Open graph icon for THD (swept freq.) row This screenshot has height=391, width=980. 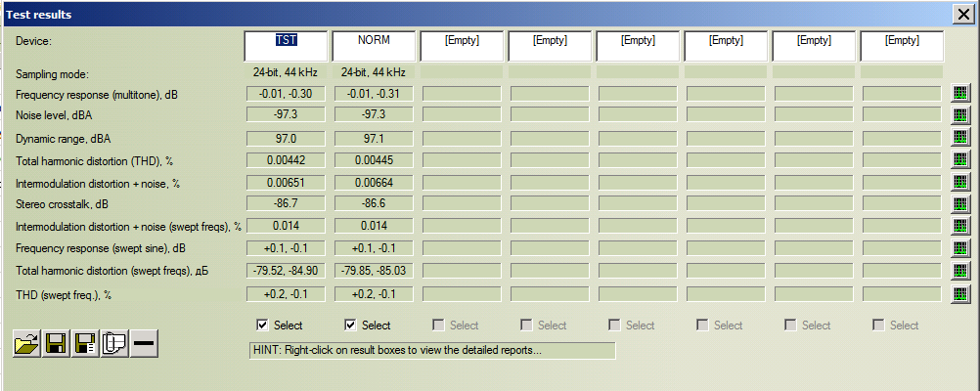click(960, 293)
